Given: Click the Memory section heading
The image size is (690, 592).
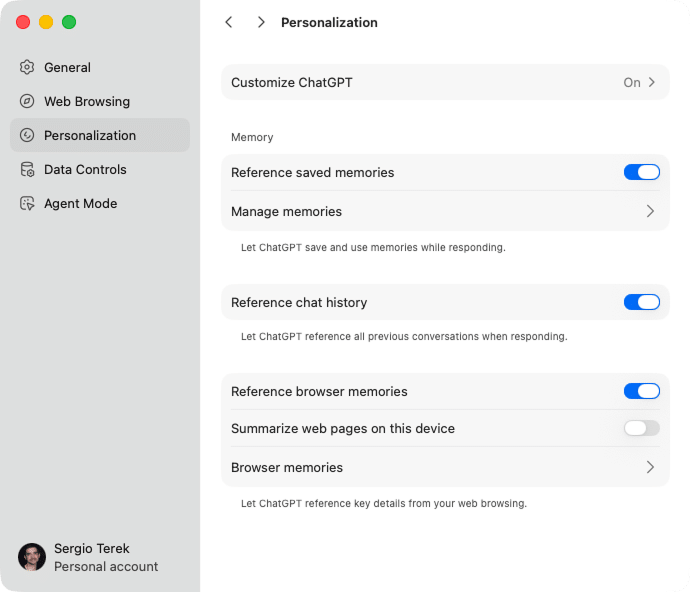Looking at the screenshot, I should (252, 137).
